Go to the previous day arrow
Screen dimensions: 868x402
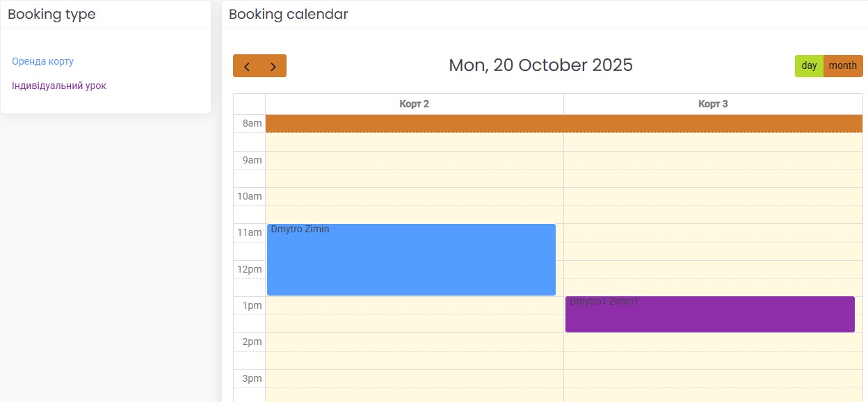[x=246, y=66]
